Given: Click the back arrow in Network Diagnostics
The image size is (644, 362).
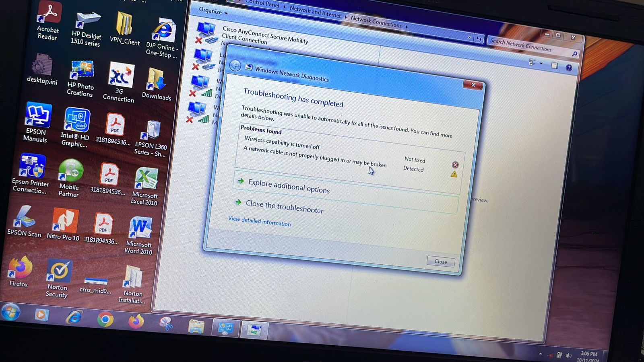Looking at the screenshot, I should coord(235,66).
